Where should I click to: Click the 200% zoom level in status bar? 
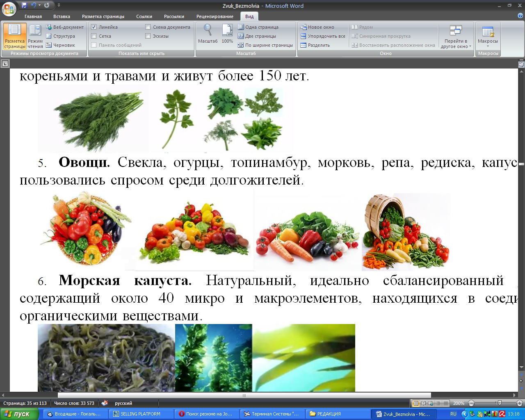tap(459, 403)
